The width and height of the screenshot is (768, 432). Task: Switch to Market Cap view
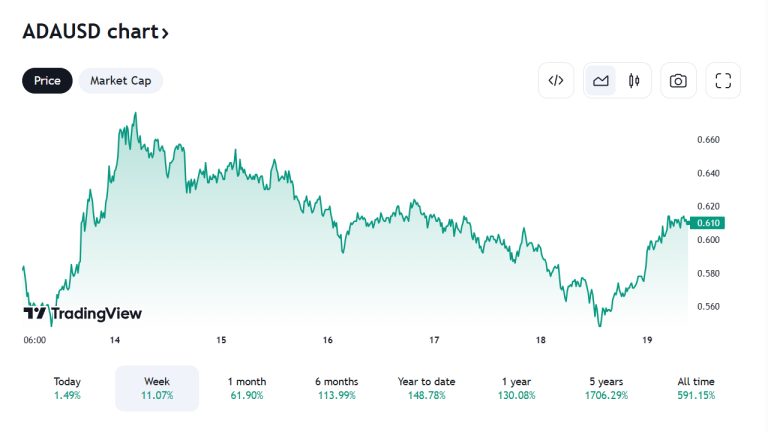(121, 81)
